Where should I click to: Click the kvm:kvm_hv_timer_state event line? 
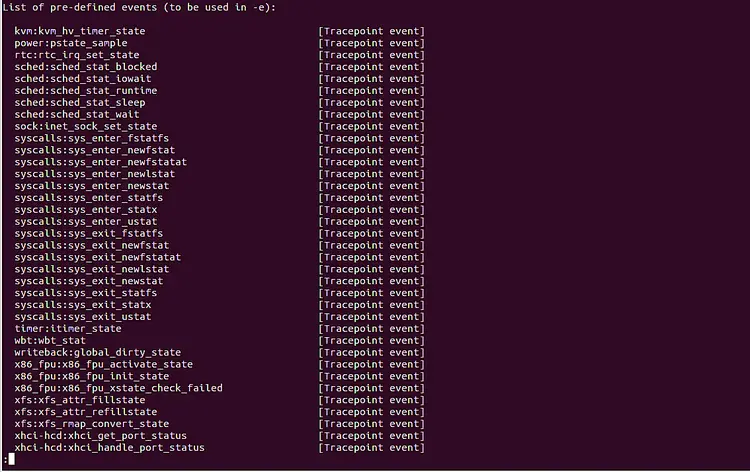click(80, 31)
